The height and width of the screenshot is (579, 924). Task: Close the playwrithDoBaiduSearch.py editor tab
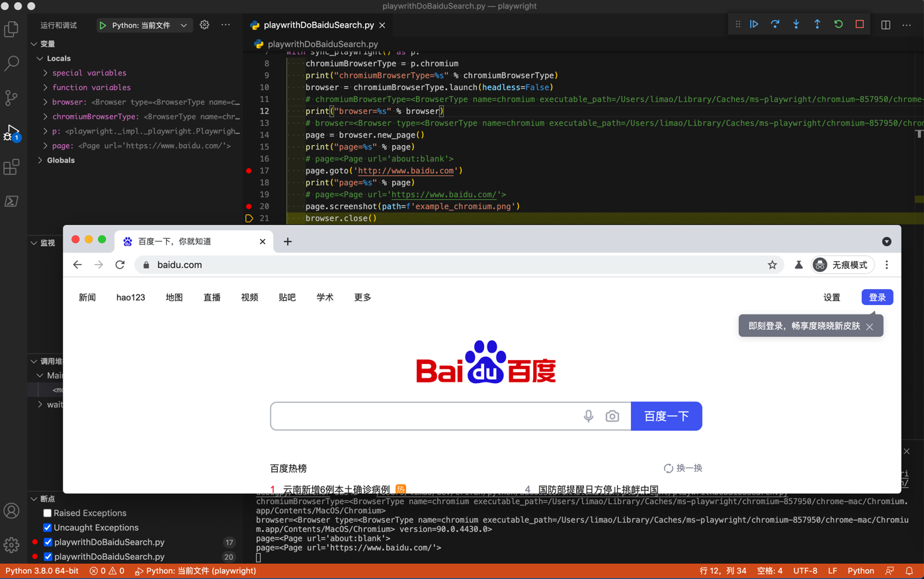point(382,25)
